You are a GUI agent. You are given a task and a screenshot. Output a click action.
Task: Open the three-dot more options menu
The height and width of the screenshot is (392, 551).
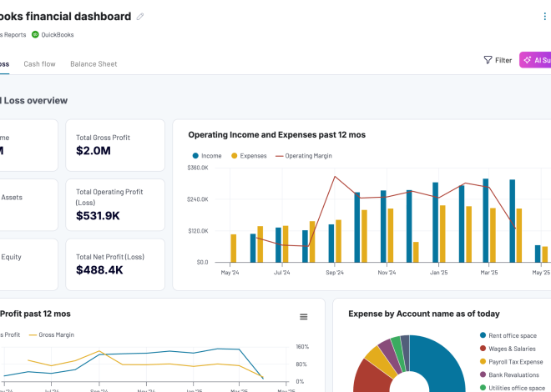point(544,16)
